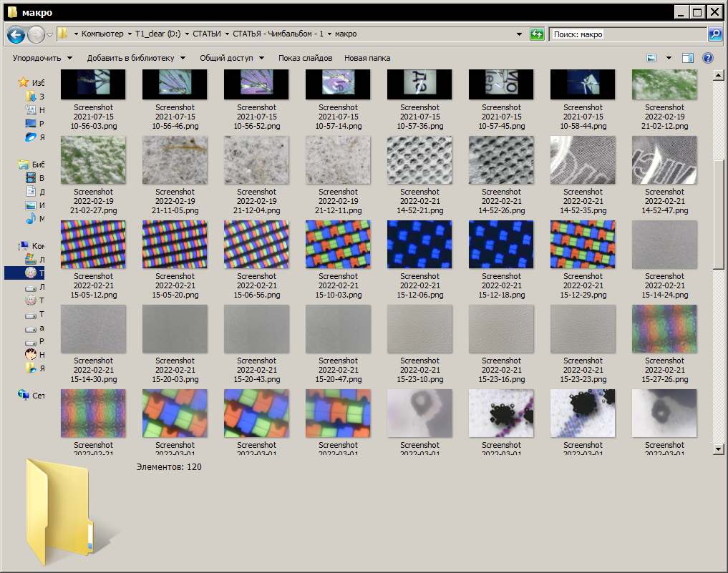Click the change view icon in toolbar
Screen dimensions: 728x573
pyautogui.click(x=651, y=58)
